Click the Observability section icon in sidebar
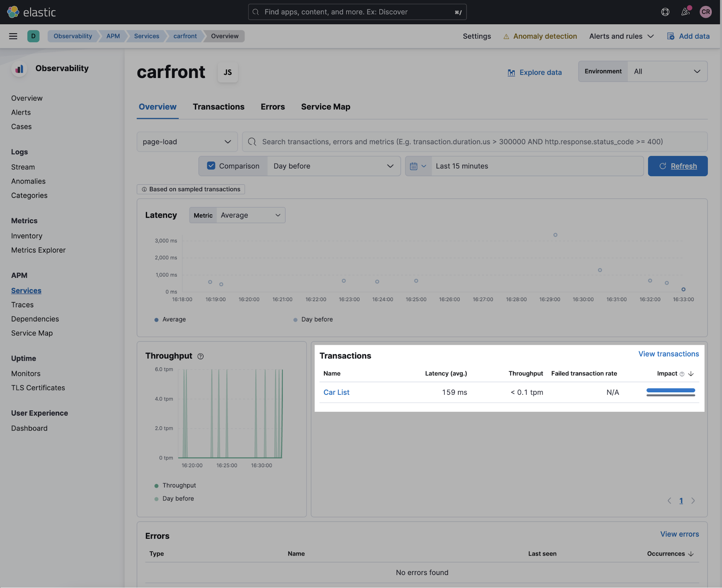The width and height of the screenshot is (722, 588). (19, 68)
